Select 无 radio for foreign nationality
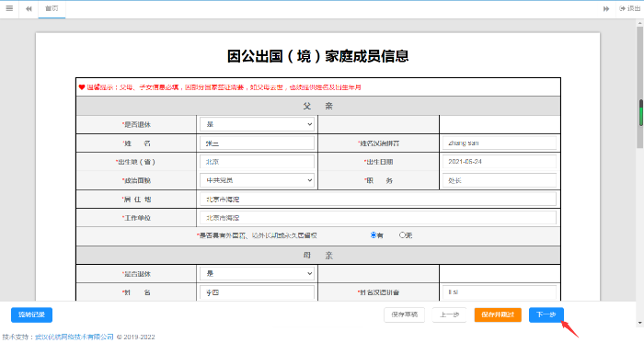The width and height of the screenshot is (644, 343). click(x=403, y=235)
